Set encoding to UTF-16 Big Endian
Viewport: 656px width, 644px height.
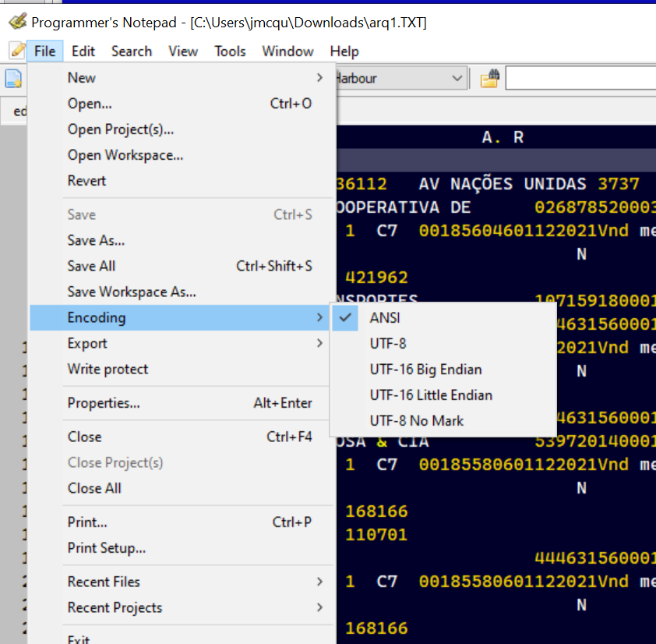click(x=425, y=369)
